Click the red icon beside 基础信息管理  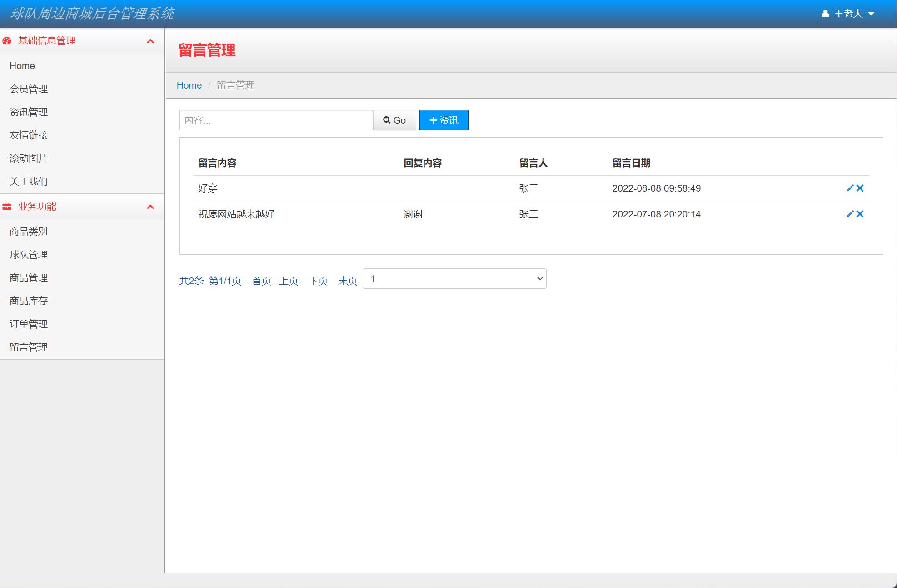coord(6,41)
